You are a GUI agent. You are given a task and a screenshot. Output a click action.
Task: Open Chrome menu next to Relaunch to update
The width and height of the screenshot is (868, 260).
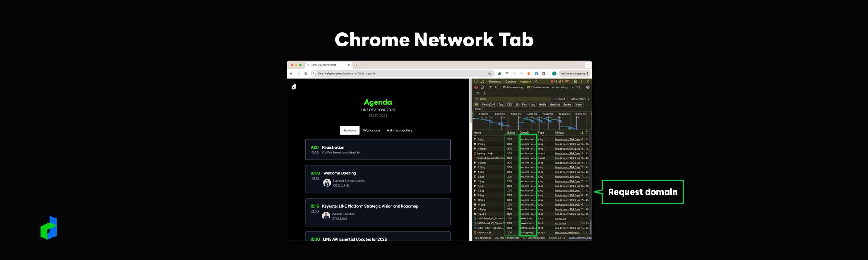click(x=588, y=74)
